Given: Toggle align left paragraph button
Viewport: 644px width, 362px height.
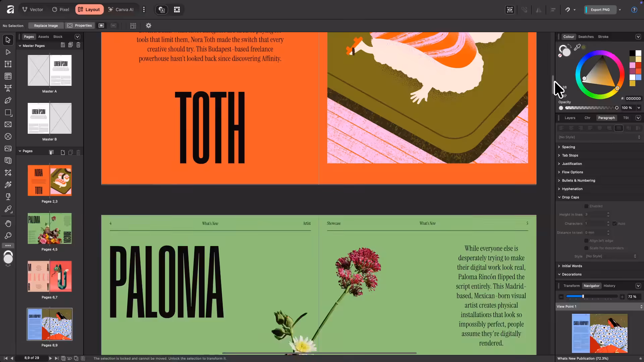Looking at the screenshot, I should (561, 128).
